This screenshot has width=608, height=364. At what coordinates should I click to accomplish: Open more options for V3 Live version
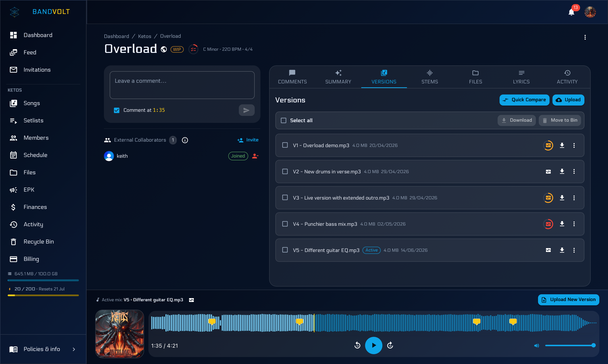pyautogui.click(x=574, y=198)
